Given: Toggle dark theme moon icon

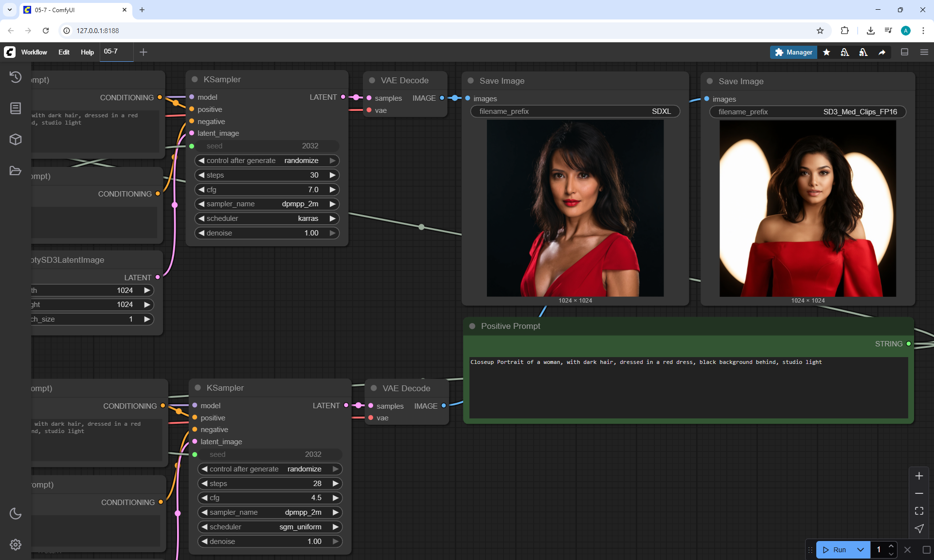Looking at the screenshot, I should point(16,513).
